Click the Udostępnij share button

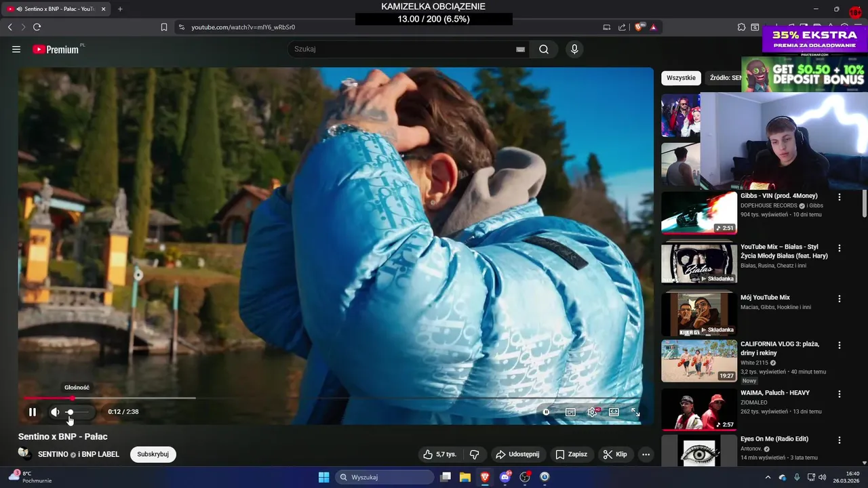(517, 454)
